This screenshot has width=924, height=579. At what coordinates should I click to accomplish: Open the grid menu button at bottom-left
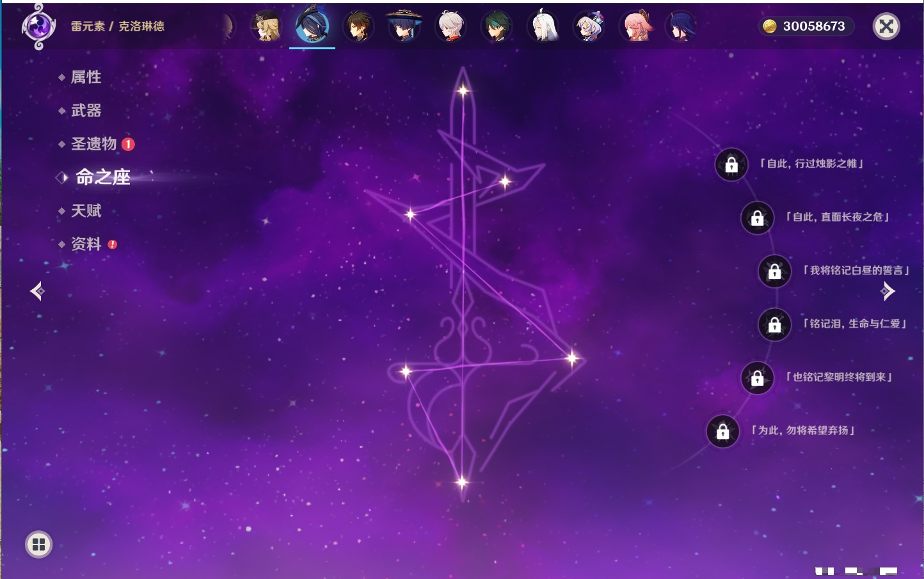[38, 544]
